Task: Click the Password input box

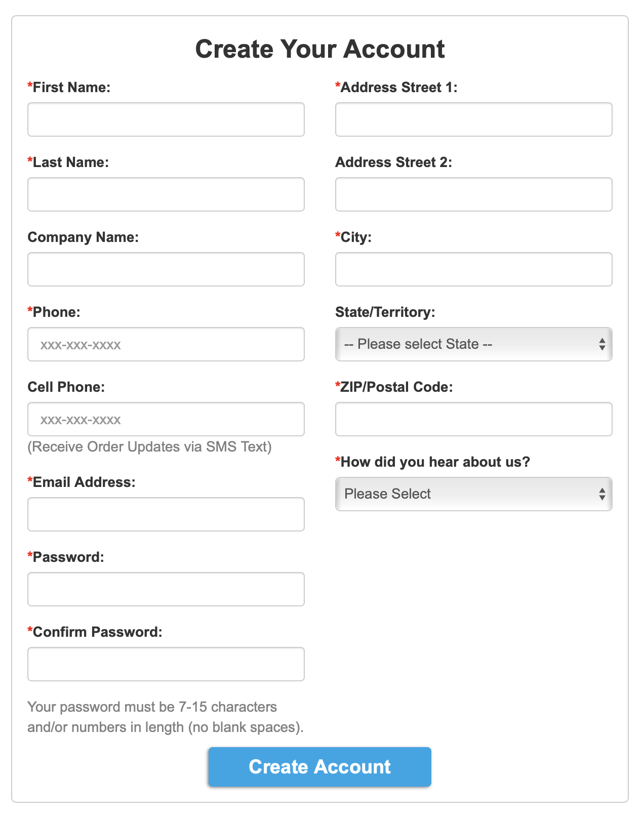Action: click(x=166, y=589)
